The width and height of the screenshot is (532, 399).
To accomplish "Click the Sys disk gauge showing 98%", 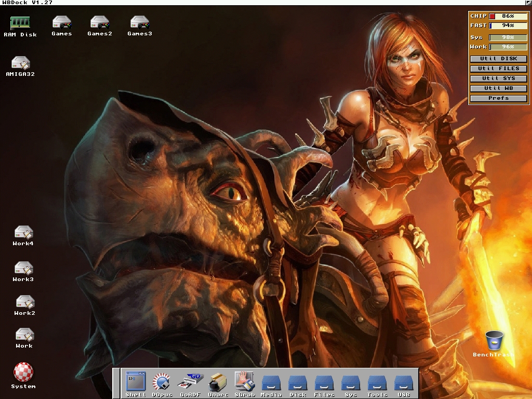I will coord(508,37).
